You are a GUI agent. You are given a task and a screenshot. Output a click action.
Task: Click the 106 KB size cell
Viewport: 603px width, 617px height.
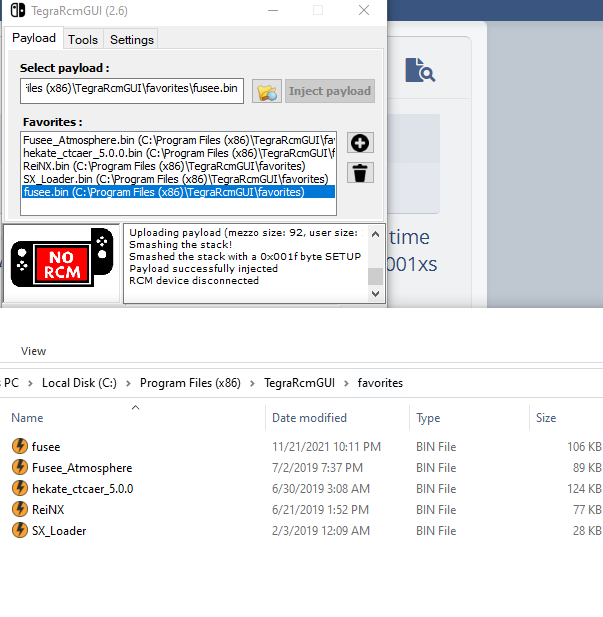(584, 447)
